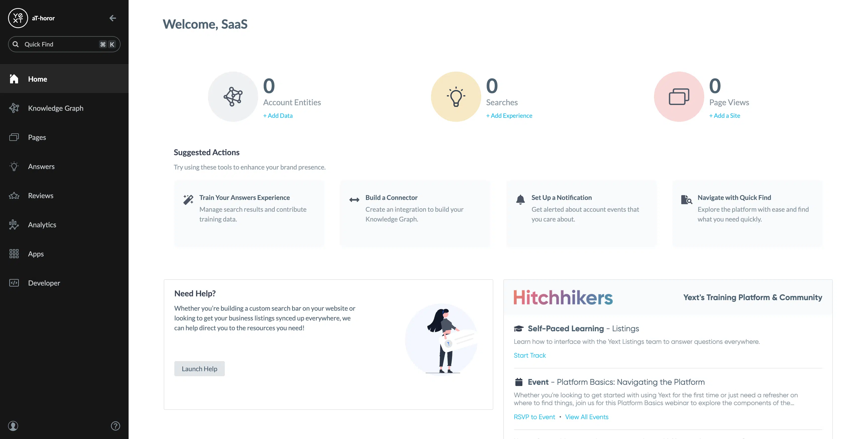Click the Yext logo icon
Viewport: 868px width, 439px height.
tap(18, 18)
